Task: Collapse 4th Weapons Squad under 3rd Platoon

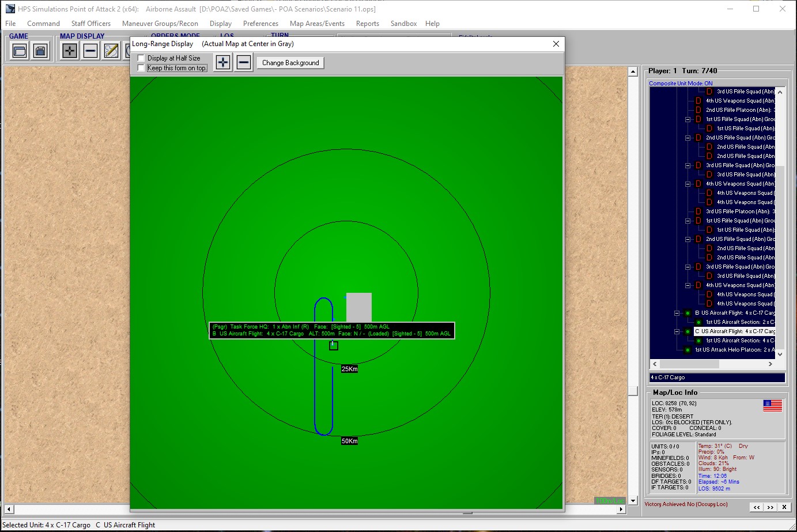Action: [x=688, y=285]
